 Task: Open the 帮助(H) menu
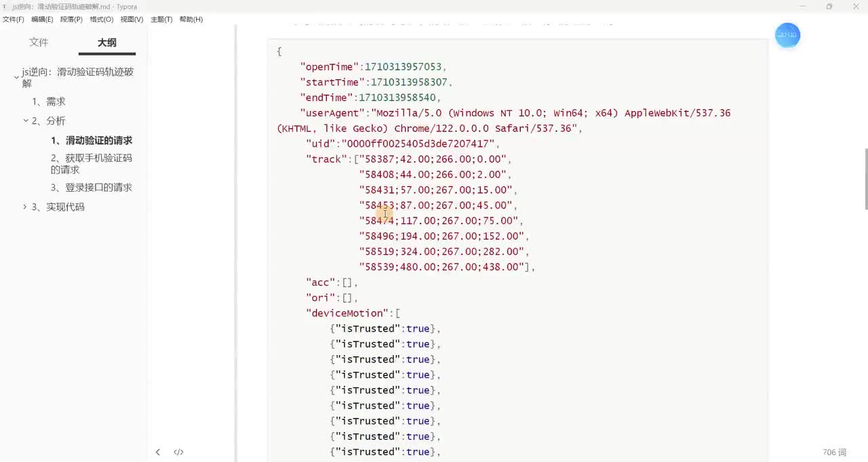click(191, 20)
